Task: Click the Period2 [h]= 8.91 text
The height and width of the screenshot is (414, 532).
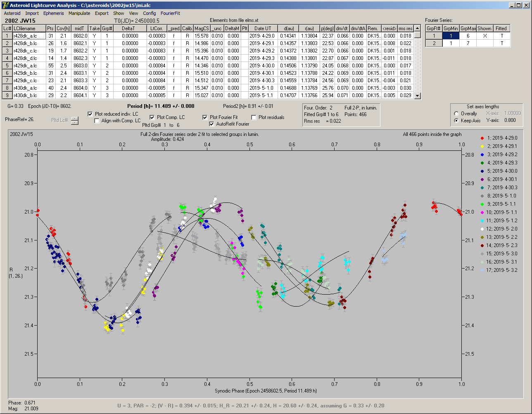Action: click(248, 106)
